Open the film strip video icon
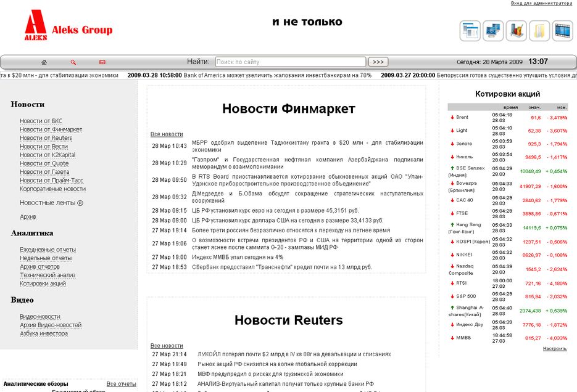Viewport: 577px width, 392px height. tap(563, 30)
